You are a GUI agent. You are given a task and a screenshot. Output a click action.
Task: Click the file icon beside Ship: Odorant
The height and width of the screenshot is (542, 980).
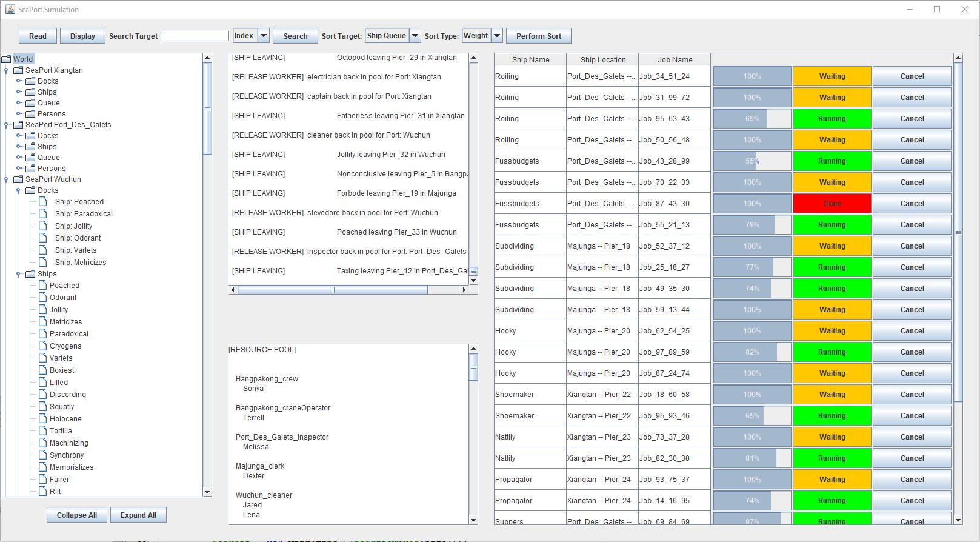click(x=43, y=238)
